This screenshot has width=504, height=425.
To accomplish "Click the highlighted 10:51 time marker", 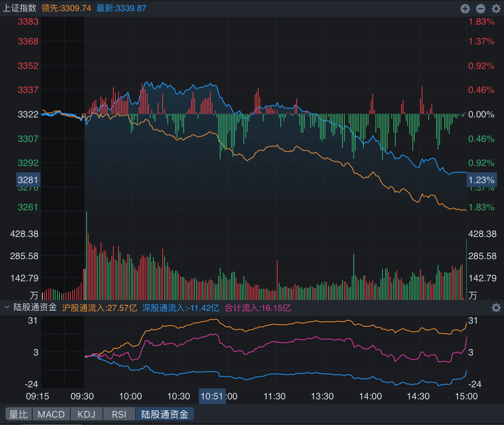I will pyautogui.click(x=212, y=396).
